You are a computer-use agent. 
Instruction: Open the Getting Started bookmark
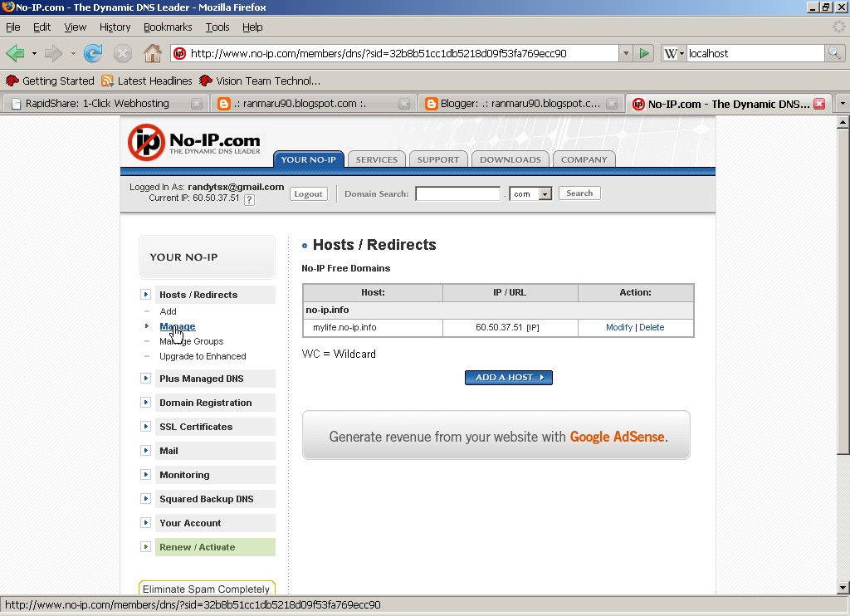click(50, 81)
